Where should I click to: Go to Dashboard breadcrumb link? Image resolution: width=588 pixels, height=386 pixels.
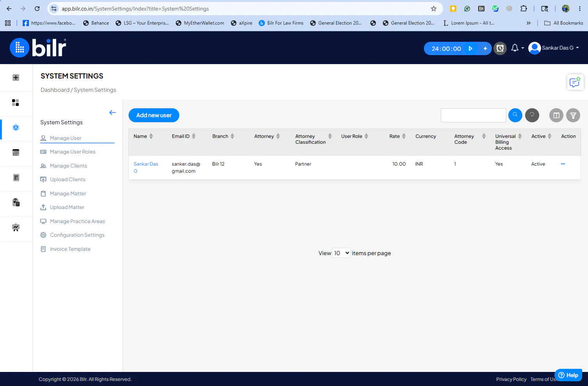click(55, 90)
